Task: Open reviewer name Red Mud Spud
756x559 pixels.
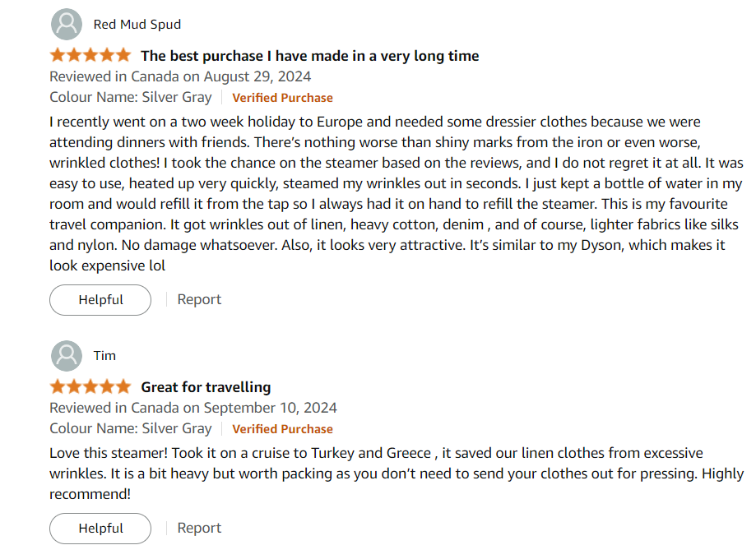Action: 137,25
